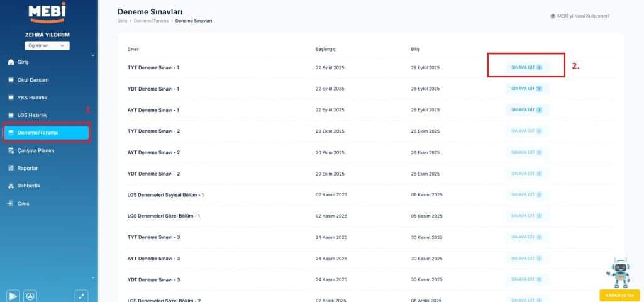Click SINAVA GİT for TYT Deneme Sınavı - 1
The height and width of the screenshot is (302, 644).
[x=526, y=67]
